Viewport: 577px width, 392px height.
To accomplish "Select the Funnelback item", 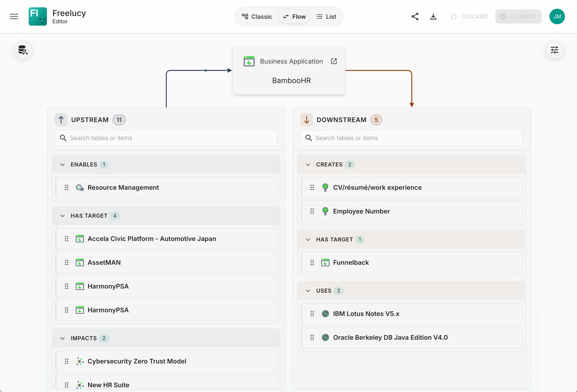I will point(412,262).
